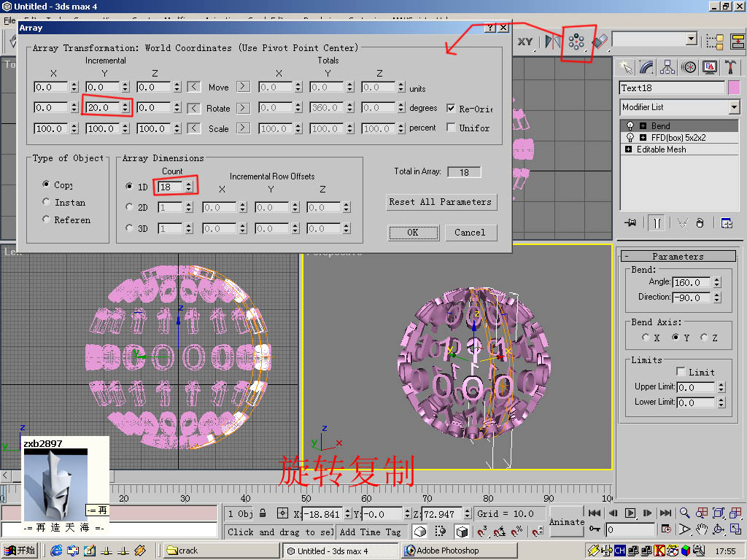747x560 pixels.
Task: Select the Pan hand tool
Action: point(702,529)
